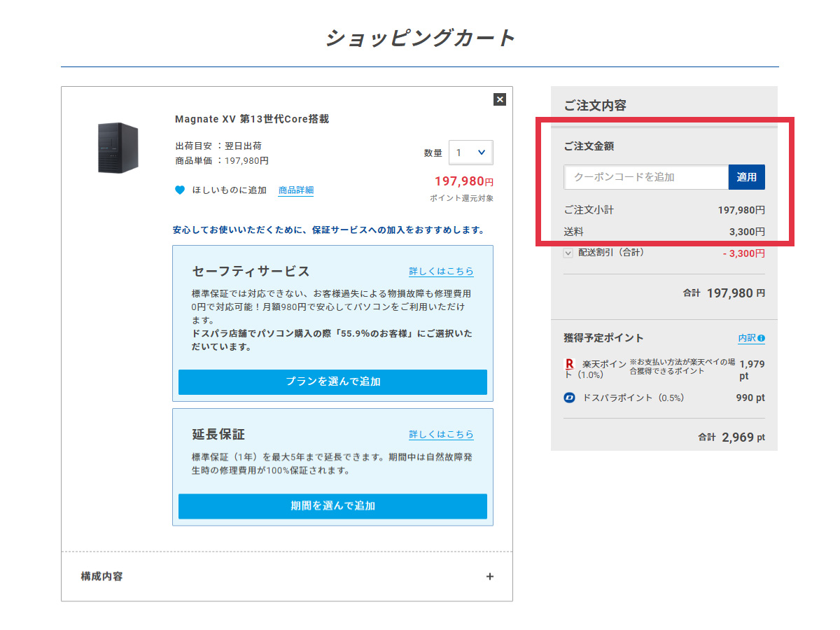Click the Dospara point D icon
840x630 pixels.
click(x=569, y=398)
